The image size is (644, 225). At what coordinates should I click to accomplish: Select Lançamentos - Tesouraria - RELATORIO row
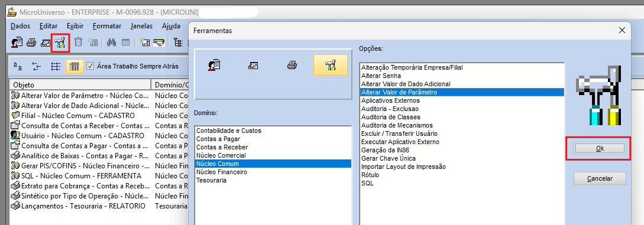(99, 206)
